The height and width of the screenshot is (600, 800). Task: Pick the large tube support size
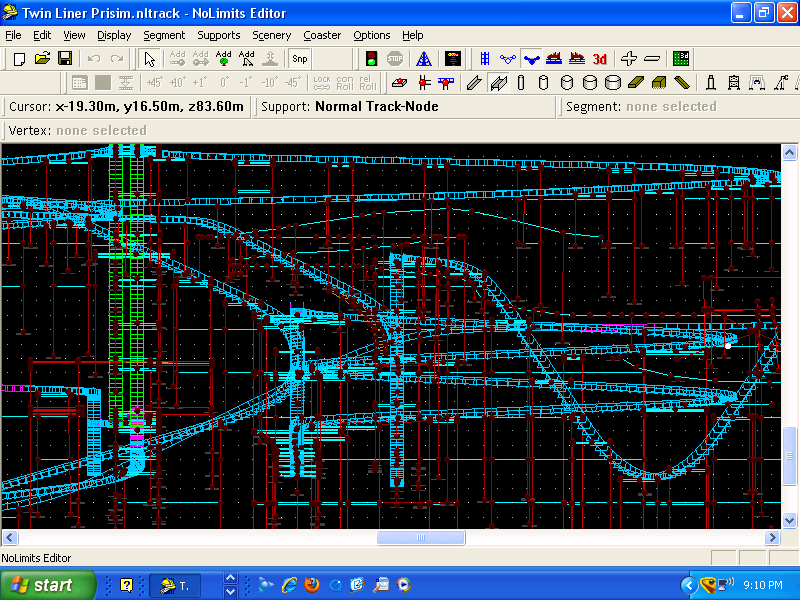[x=589, y=83]
